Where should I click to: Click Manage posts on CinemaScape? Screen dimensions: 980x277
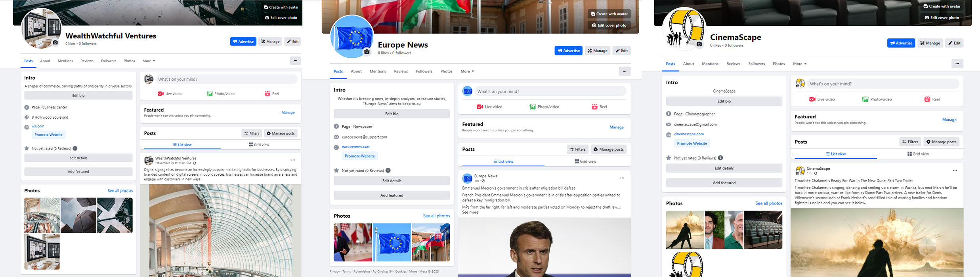tap(941, 142)
